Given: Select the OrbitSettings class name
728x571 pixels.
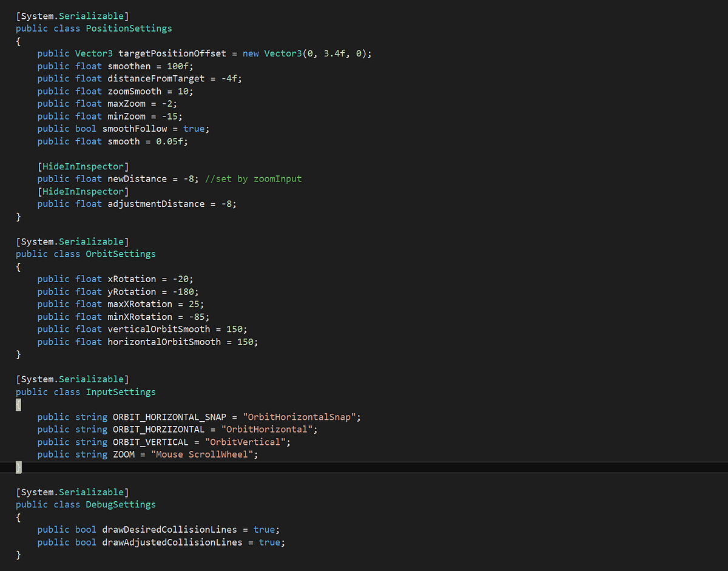Looking at the screenshot, I should (x=120, y=254).
